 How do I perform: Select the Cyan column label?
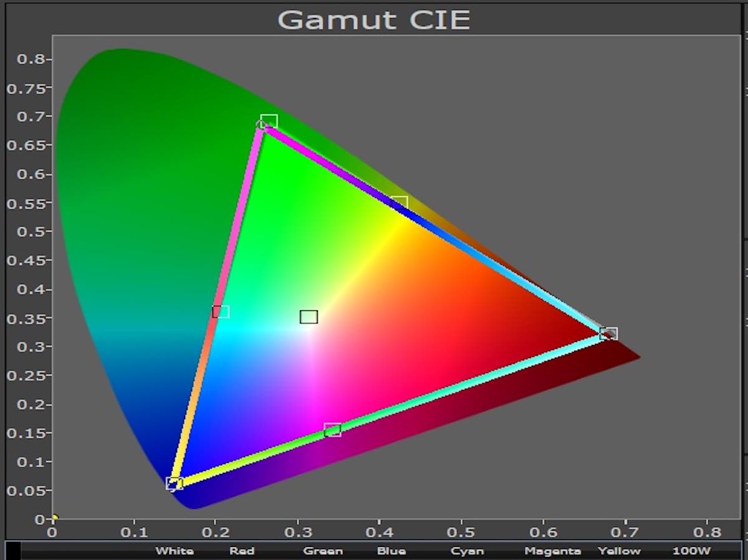(467, 551)
